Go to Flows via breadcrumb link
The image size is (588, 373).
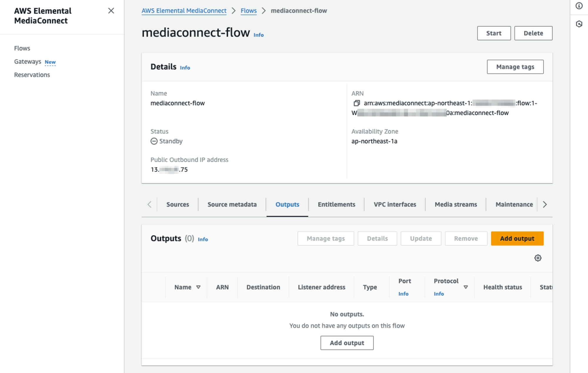click(x=248, y=11)
